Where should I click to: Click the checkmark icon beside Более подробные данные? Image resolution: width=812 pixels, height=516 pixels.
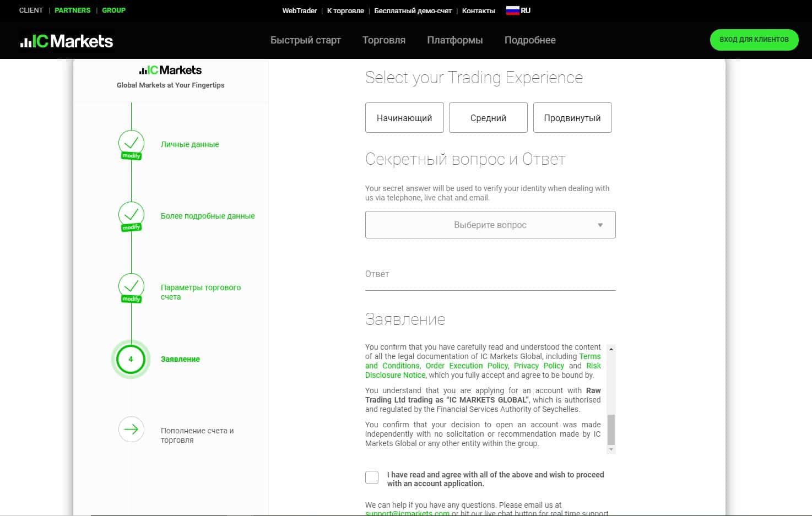pyautogui.click(x=131, y=214)
